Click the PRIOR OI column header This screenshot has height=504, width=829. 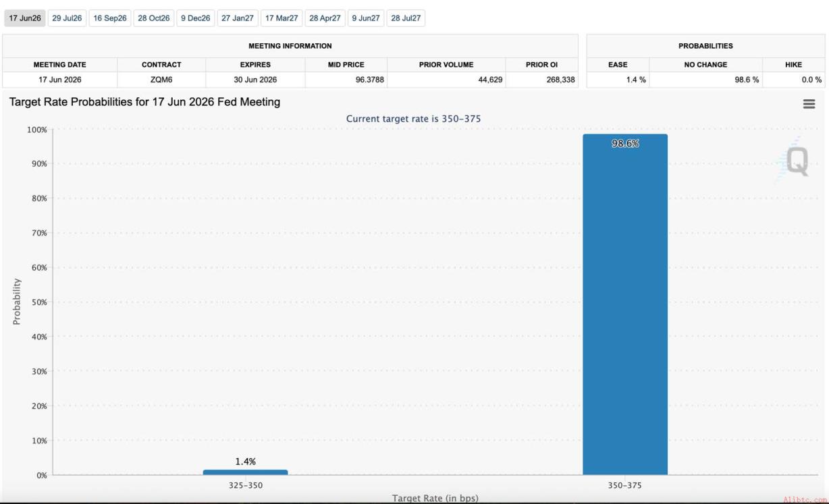pos(541,65)
